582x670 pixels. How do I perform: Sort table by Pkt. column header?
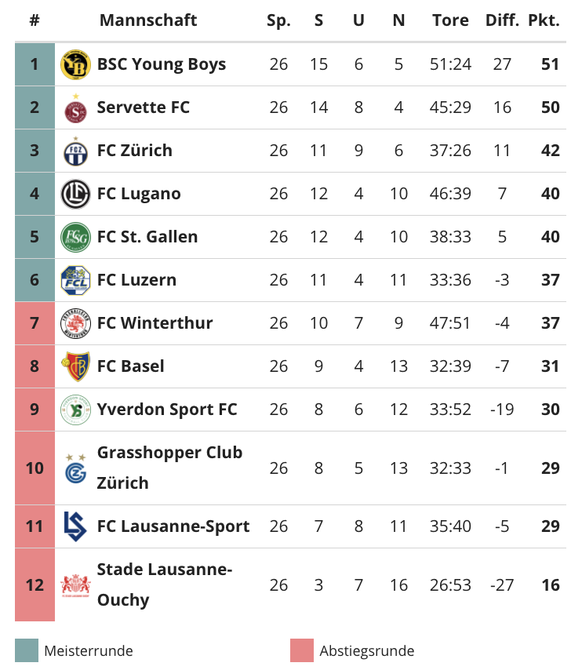(544, 20)
